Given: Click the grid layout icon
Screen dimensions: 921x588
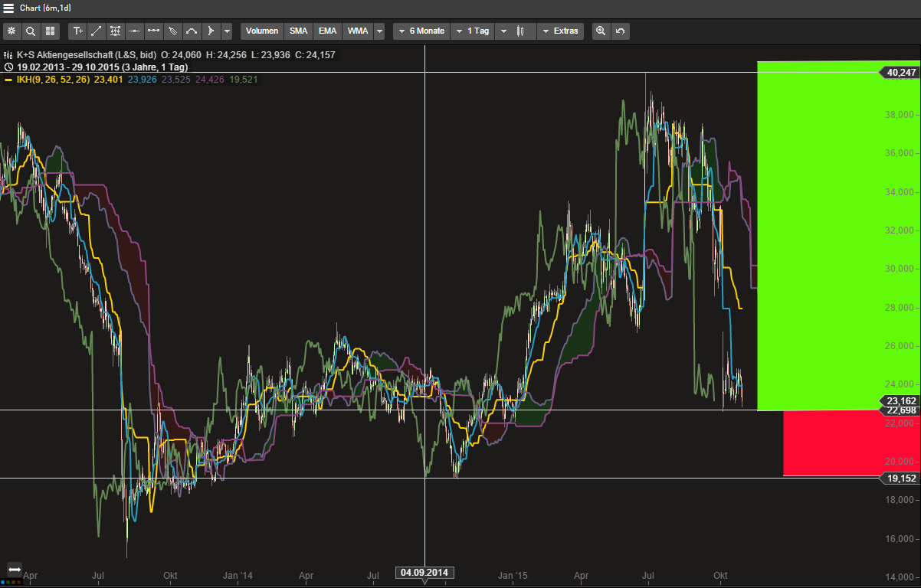Looking at the screenshot, I should point(50,31).
